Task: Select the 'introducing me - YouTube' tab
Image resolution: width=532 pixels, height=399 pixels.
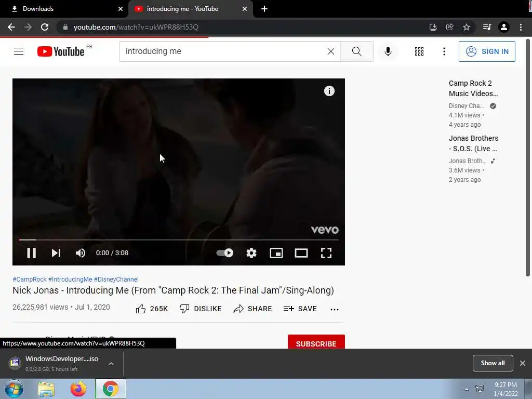Action: pyautogui.click(x=190, y=9)
